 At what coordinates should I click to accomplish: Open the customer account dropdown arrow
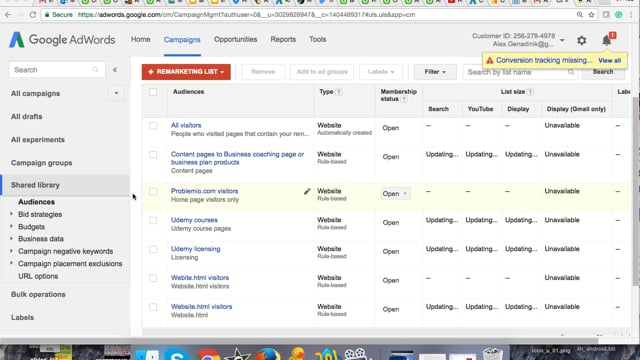point(562,40)
